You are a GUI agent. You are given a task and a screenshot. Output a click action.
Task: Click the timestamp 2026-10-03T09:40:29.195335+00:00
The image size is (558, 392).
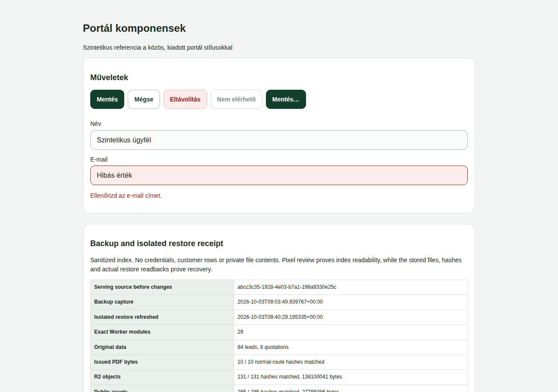pos(280,317)
